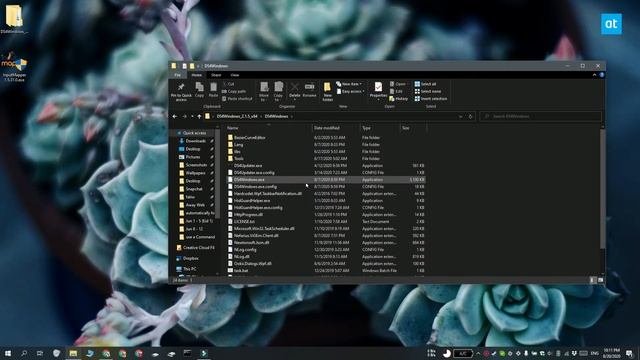The width and height of the screenshot is (640, 360).
Task: Click Invert selection in ribbon
Action: (431, 99)
